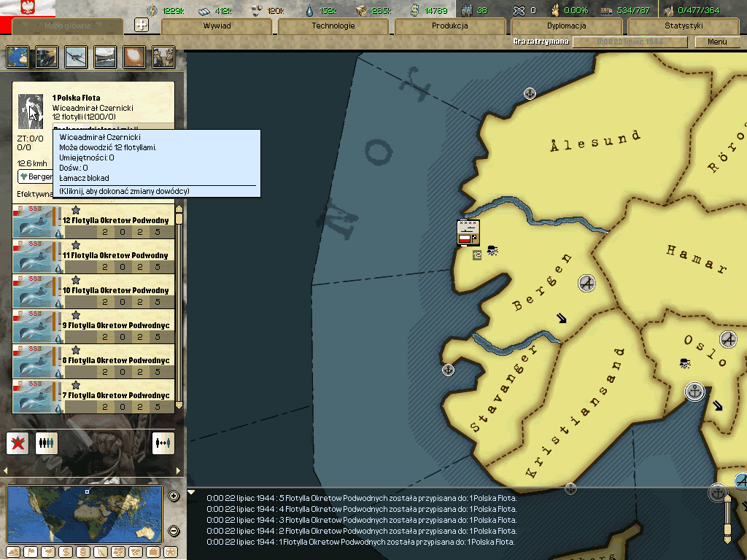This screenshot has width=747, height=560.
Task: Click the dollar money icon in top bar
Action: [x=415, y=10]
